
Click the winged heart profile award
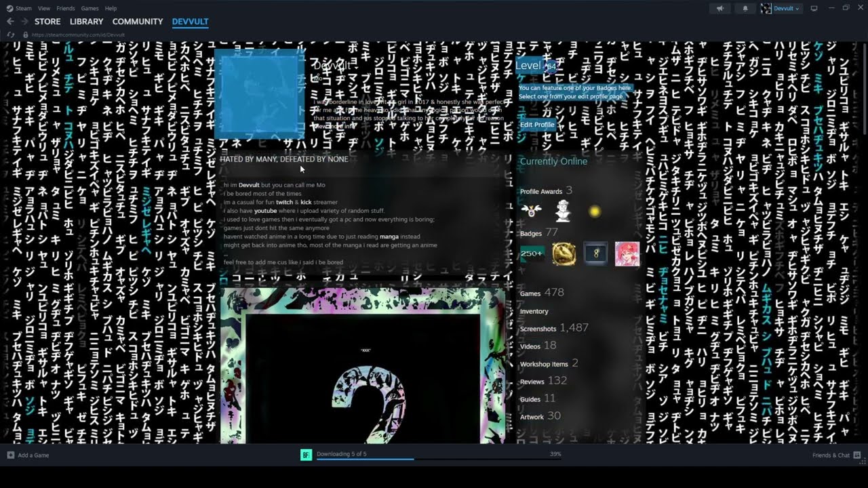tap(531, 211)
